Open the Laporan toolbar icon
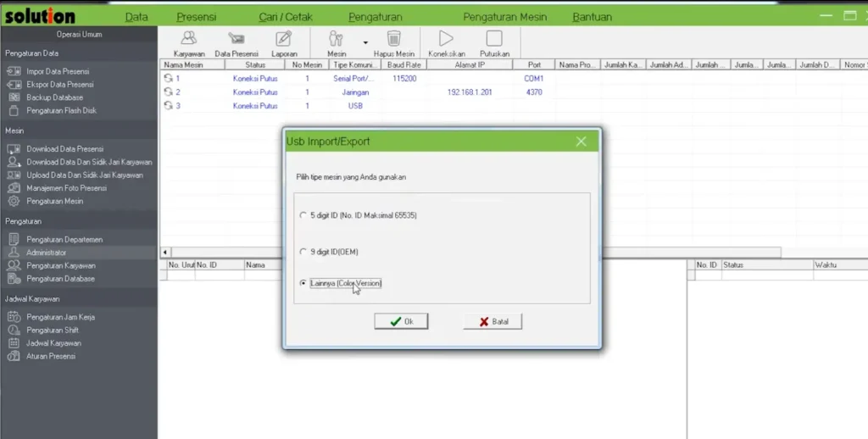This screenshot has width=868, height=439. coord(284,44)
